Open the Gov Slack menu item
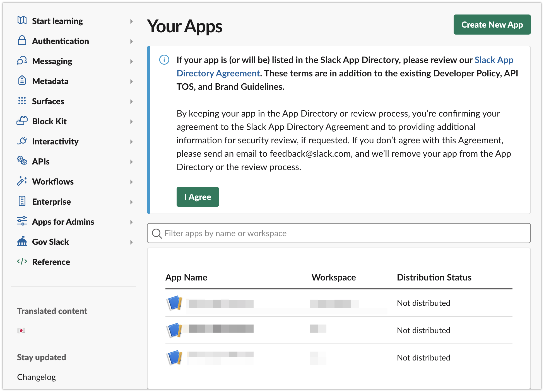544x392 pixels. pyautogui.click(x=50, y=242)
